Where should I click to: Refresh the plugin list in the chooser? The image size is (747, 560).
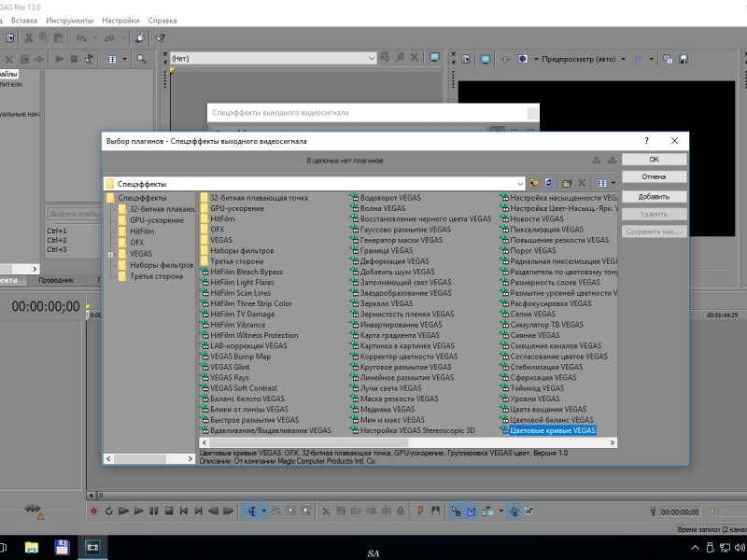point(548,183)
